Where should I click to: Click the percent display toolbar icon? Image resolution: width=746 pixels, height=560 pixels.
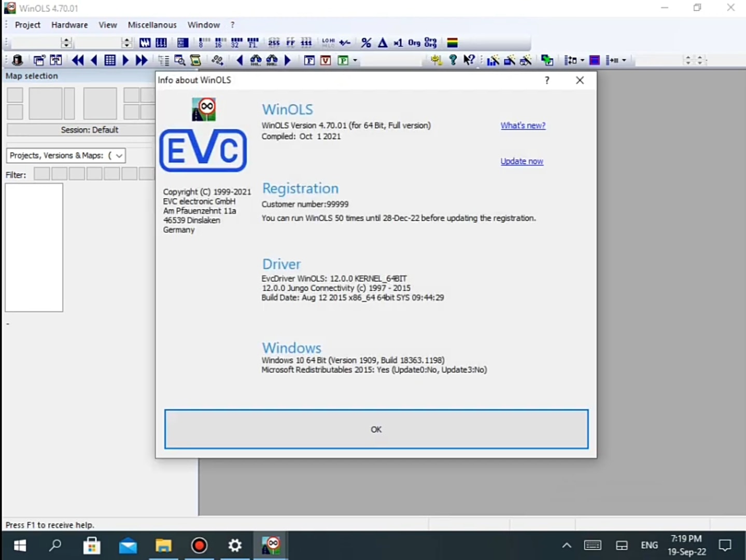pos(366,43)
